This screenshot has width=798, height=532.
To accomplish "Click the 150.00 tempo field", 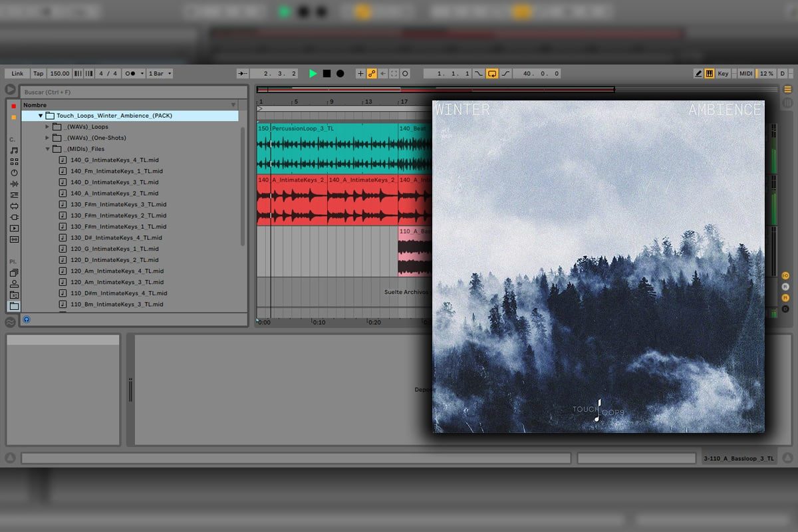I will (60, 74).
